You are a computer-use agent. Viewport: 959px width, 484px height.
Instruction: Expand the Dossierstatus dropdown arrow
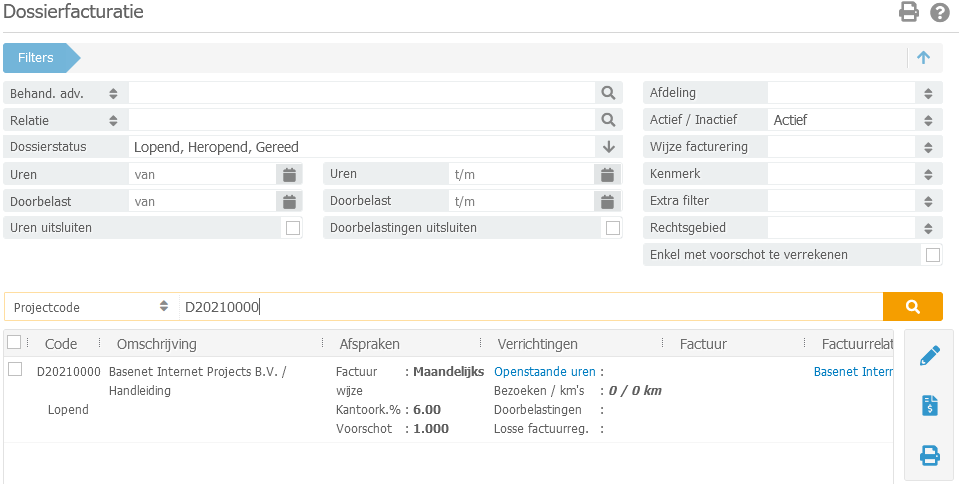coord(607,147)
